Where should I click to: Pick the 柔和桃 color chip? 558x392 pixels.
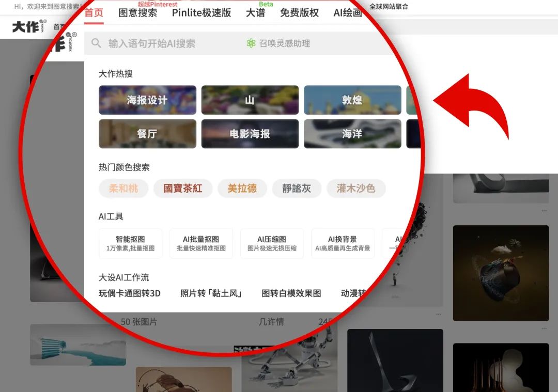click(x=123, y=189)
